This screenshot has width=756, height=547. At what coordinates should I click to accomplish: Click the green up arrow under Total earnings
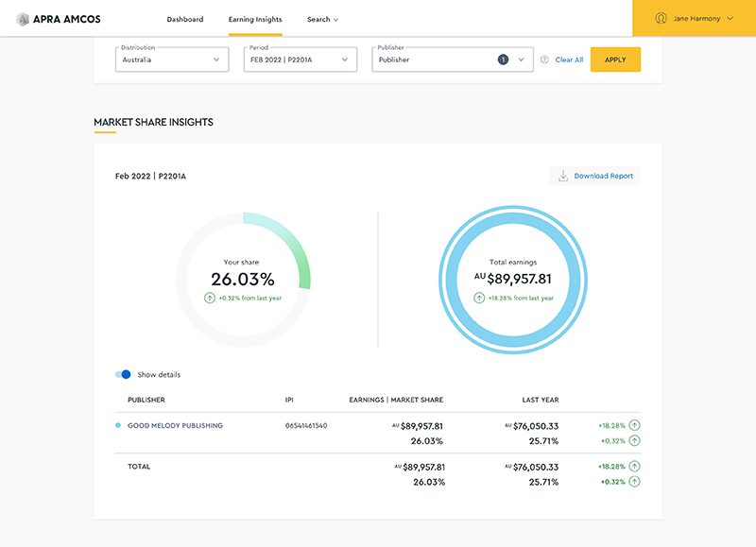[x=481, y=298]
